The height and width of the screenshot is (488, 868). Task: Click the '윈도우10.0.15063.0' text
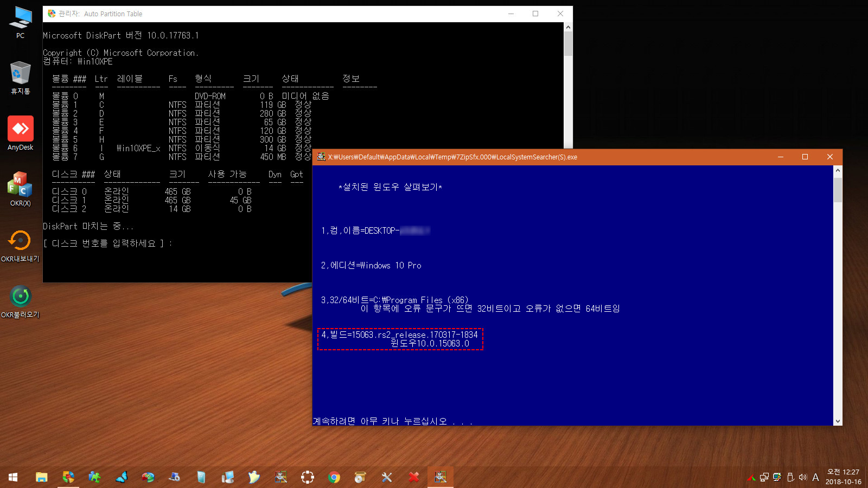(430, 343)
